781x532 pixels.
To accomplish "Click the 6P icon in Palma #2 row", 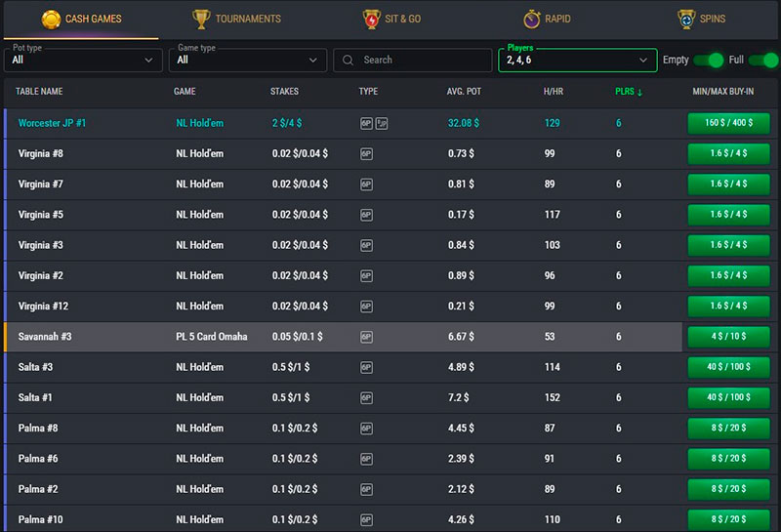I will coord(366,489).
